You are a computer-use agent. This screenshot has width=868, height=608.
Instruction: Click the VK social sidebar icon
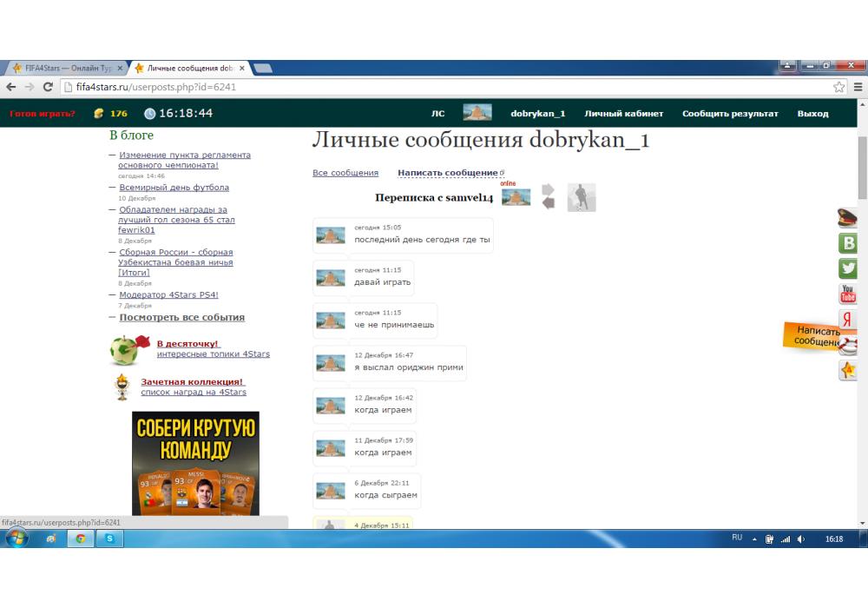[847, 243]
